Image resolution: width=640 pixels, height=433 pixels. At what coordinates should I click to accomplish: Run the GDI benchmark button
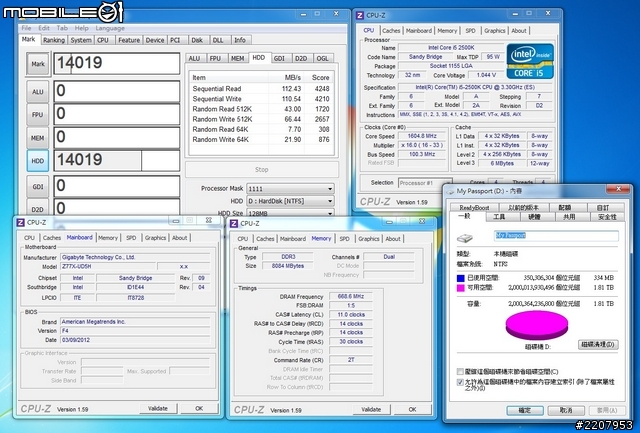pos(38,187)
